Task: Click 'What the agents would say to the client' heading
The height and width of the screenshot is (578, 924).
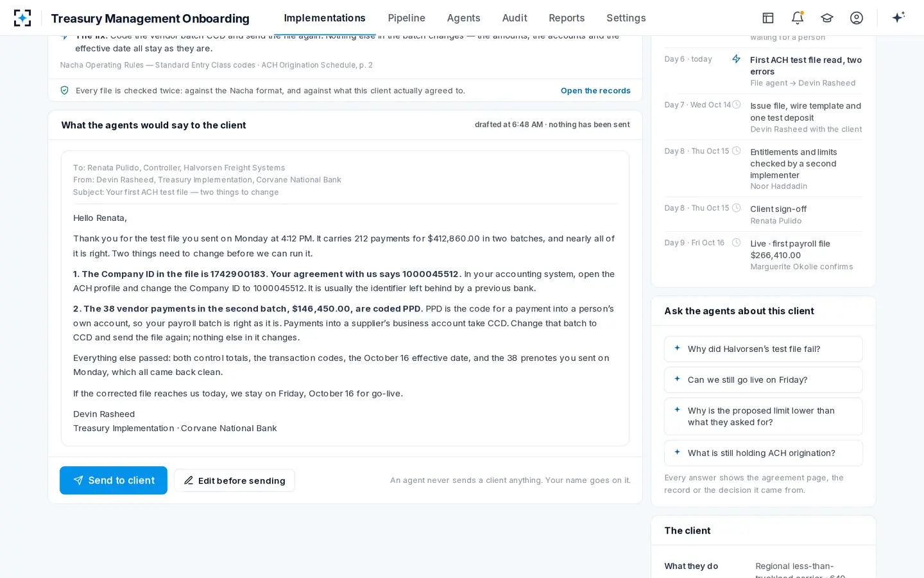Action: (153, 125)
